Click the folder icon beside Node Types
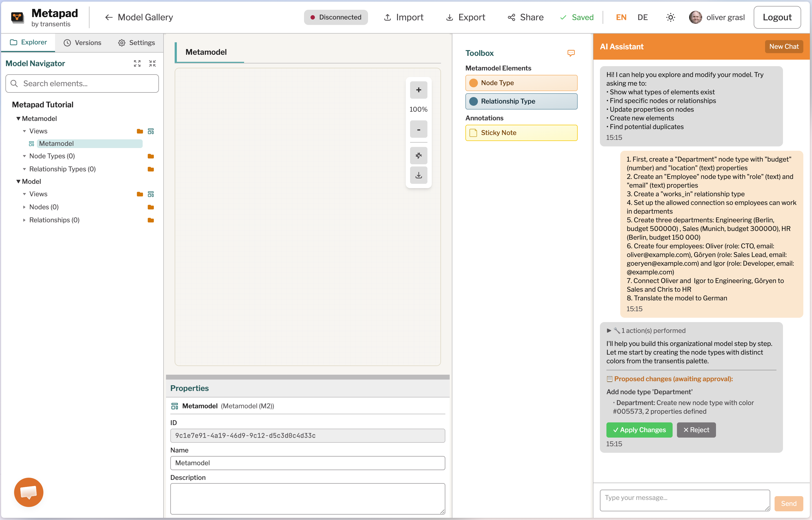The width and height of the screenshot is (812, 520). (151, 156)
